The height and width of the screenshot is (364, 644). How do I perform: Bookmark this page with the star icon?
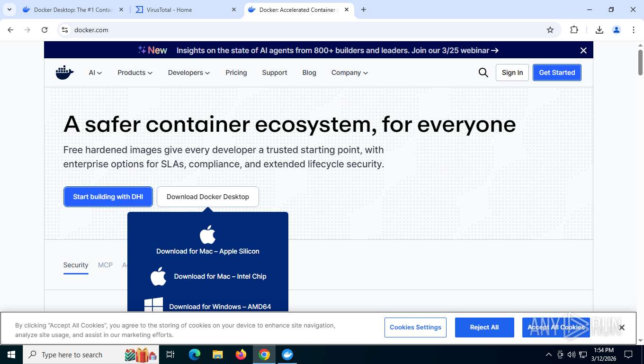tap(550, 30)
